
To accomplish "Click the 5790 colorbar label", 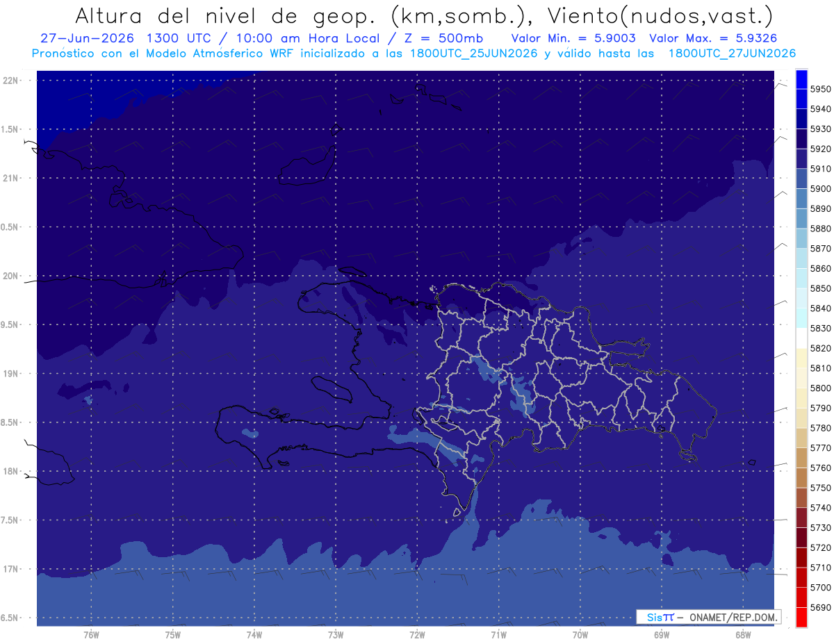I will point(821,408).
